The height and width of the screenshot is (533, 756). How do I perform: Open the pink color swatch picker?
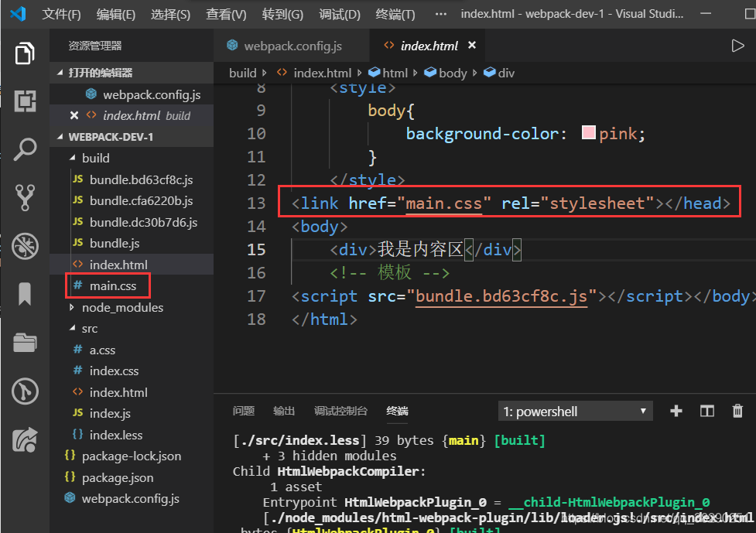point(588,132)
